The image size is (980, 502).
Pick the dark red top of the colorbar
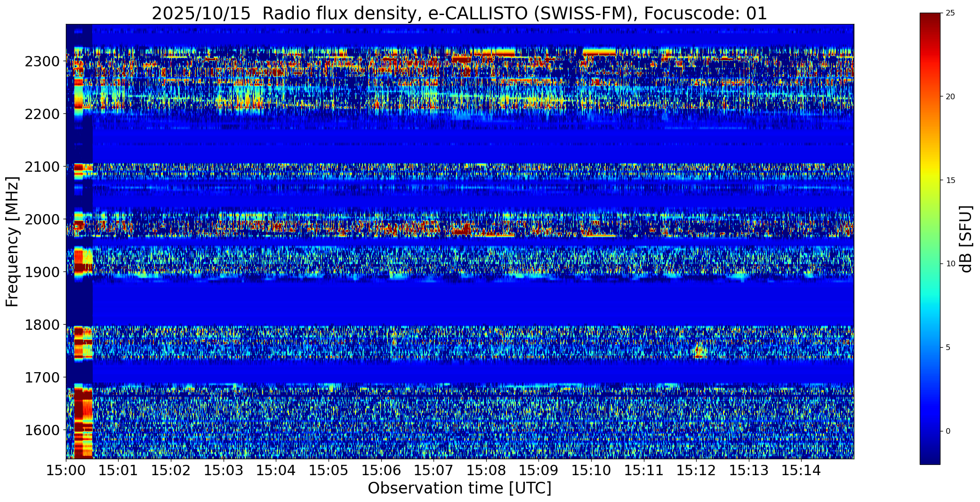click(x=930, y=19)
